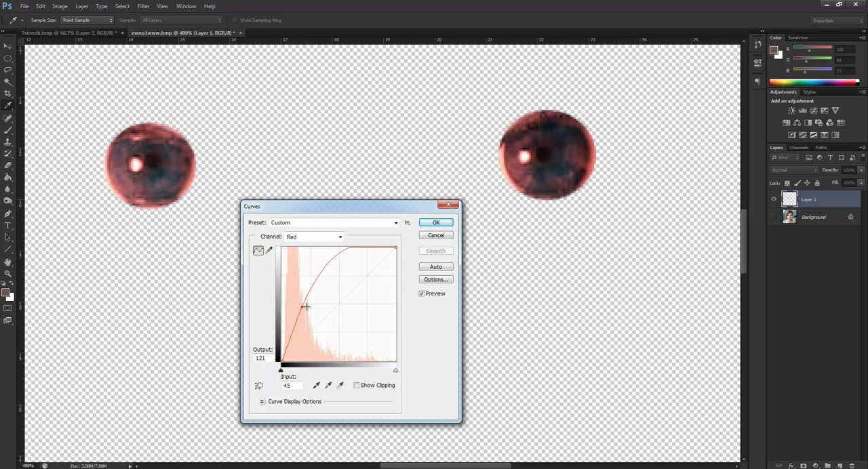
Task: Select the History Brush tool
Action: tap(7, 153)
